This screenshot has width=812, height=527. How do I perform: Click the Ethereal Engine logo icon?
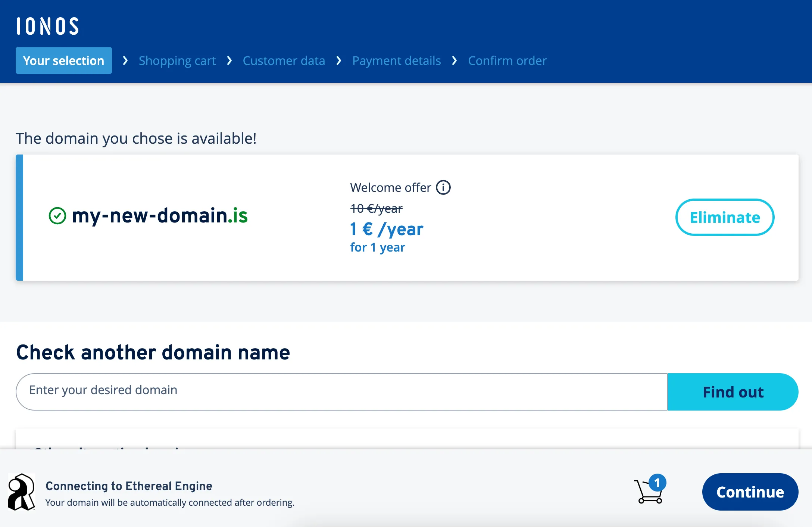point(22,492)
